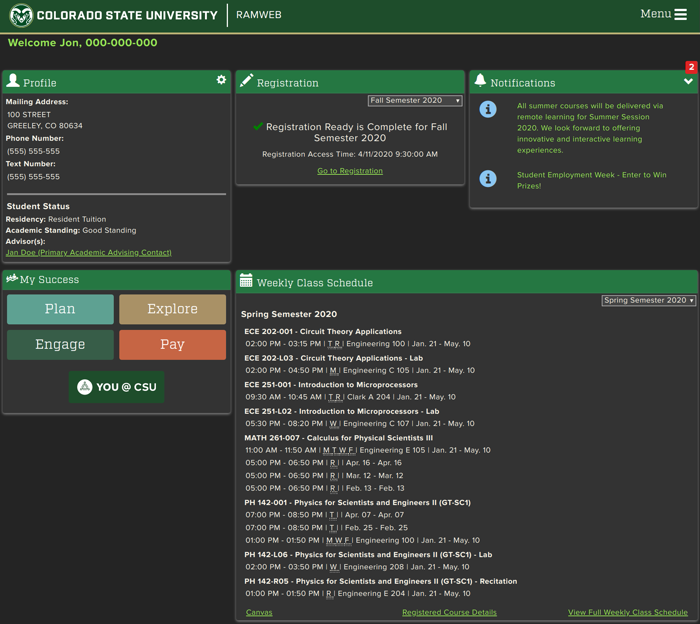Click the Welcome Jon greeting text
700x624 pixels.
(x=83, y=43)
